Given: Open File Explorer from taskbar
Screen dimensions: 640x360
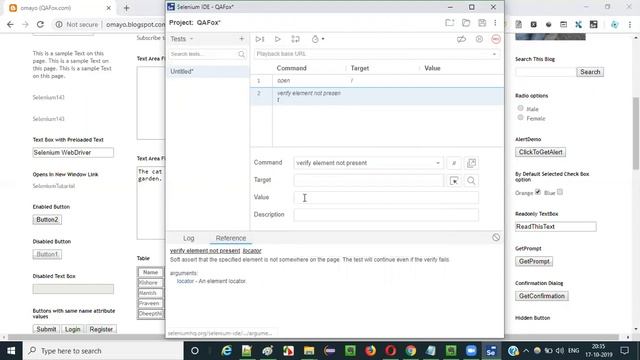Looking at the screenshot, I should [x=309, y=351].
